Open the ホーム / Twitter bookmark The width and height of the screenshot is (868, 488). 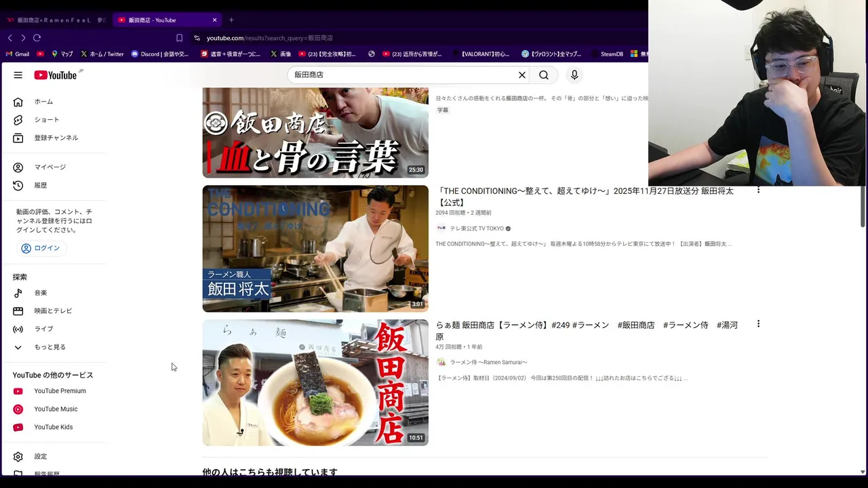tap(102, 54)
